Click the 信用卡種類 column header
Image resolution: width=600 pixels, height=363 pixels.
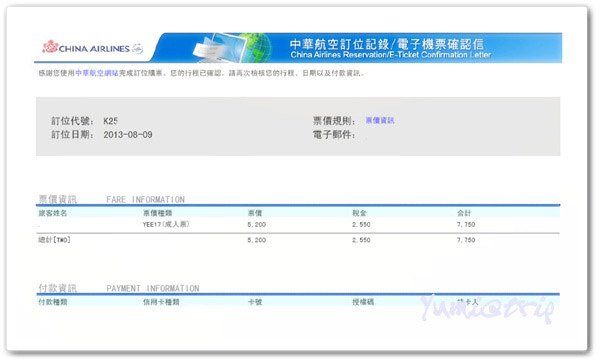pyautogui.click(x=161, y=302)
